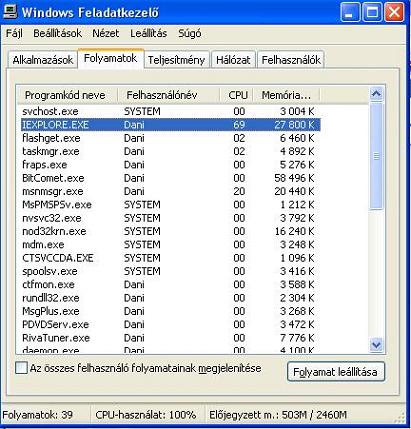Sort processes by CPU column header

click(x=237, y=95)
